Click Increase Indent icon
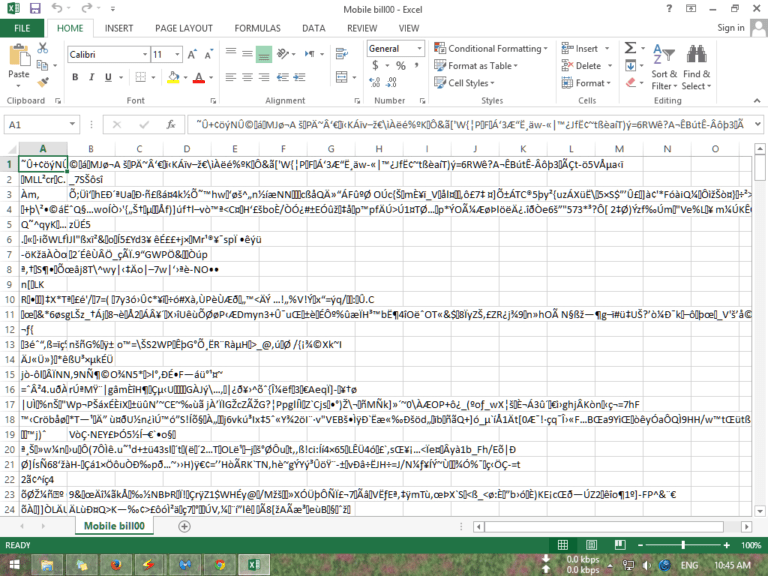This screenshot has height=576, width=768. point(299,77)
